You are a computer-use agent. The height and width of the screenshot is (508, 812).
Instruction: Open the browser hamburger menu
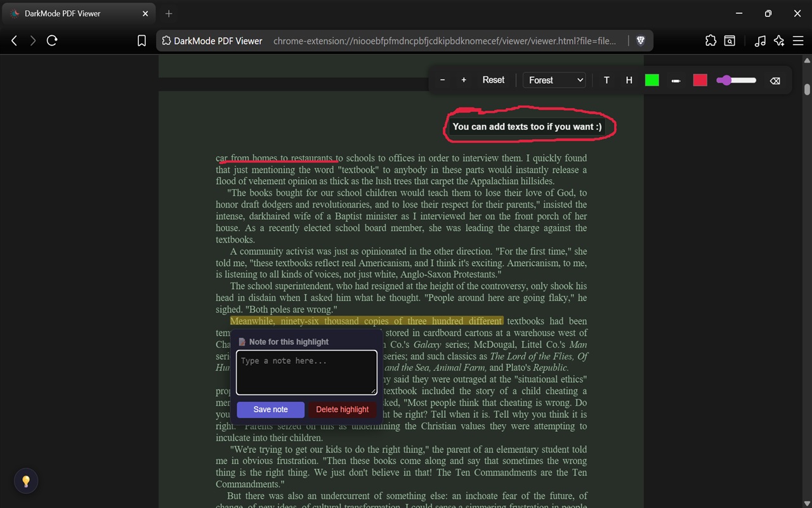(x=798, y=41)
